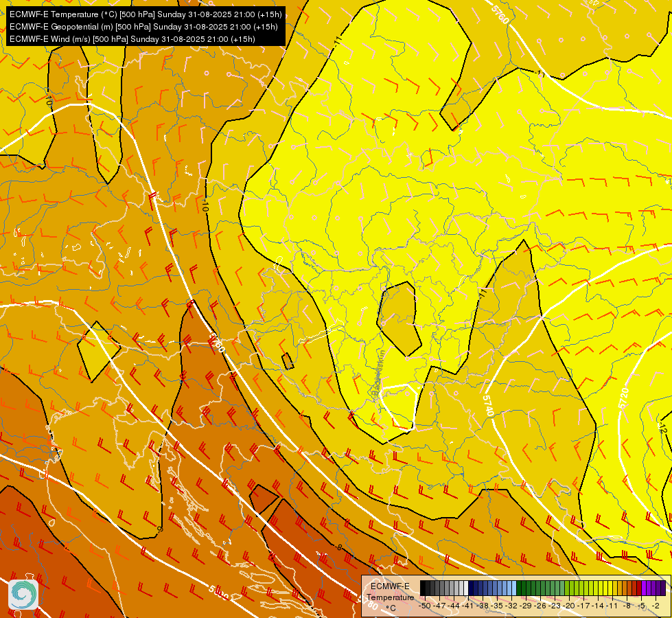Click the legend tick label '-35'
This screenshot has width=672, height=618.
click(x=497, y=606)
